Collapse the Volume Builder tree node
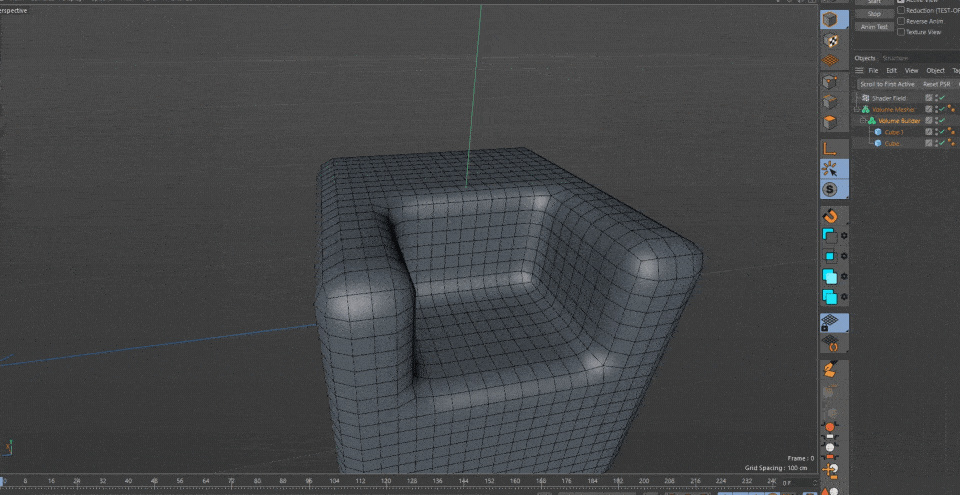Screen dimensions: 960x495 coord(863,121)
